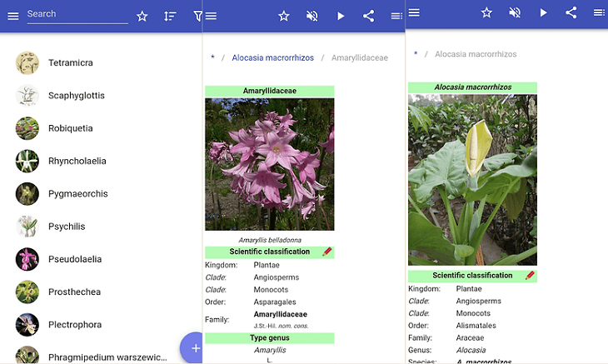
Task: Edit Alocasia classification with red pencil icon
Action: (530, 275)
